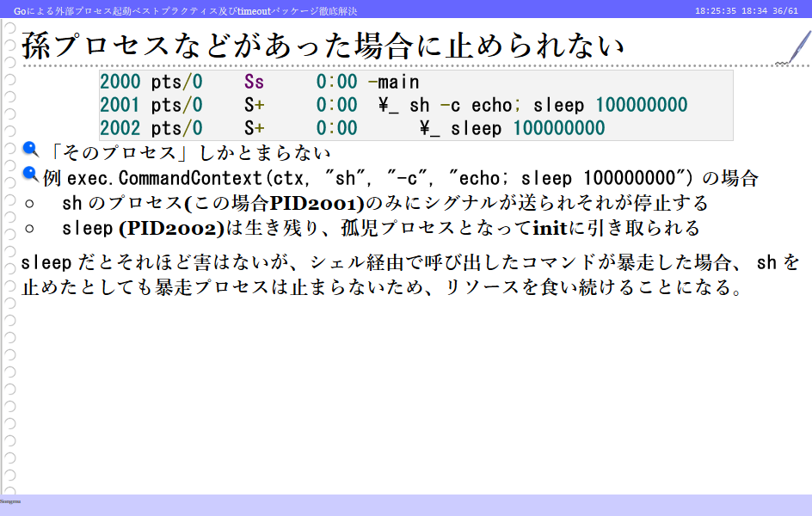
Task: Click the 18:34 time in the header
Action: [754, 11]
